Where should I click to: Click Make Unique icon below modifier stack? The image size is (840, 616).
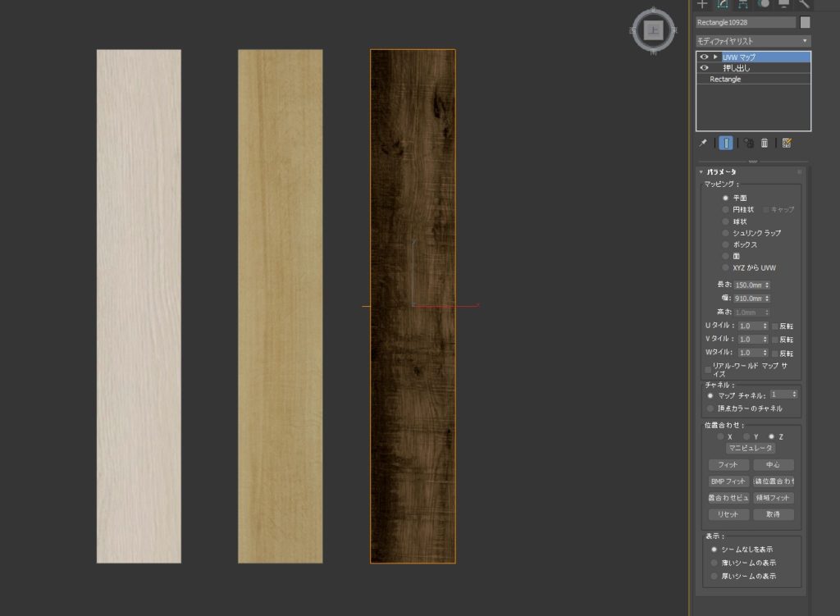click(x=748, y=143)
